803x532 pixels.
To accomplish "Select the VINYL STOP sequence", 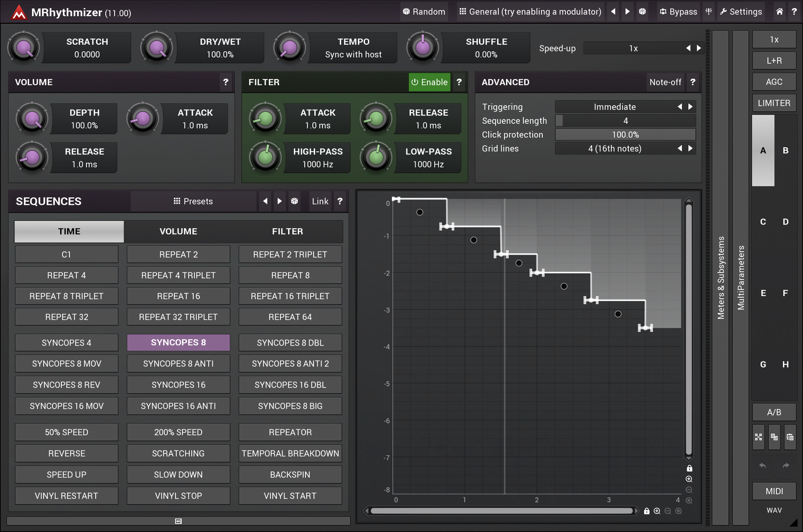I will (178, 496).
